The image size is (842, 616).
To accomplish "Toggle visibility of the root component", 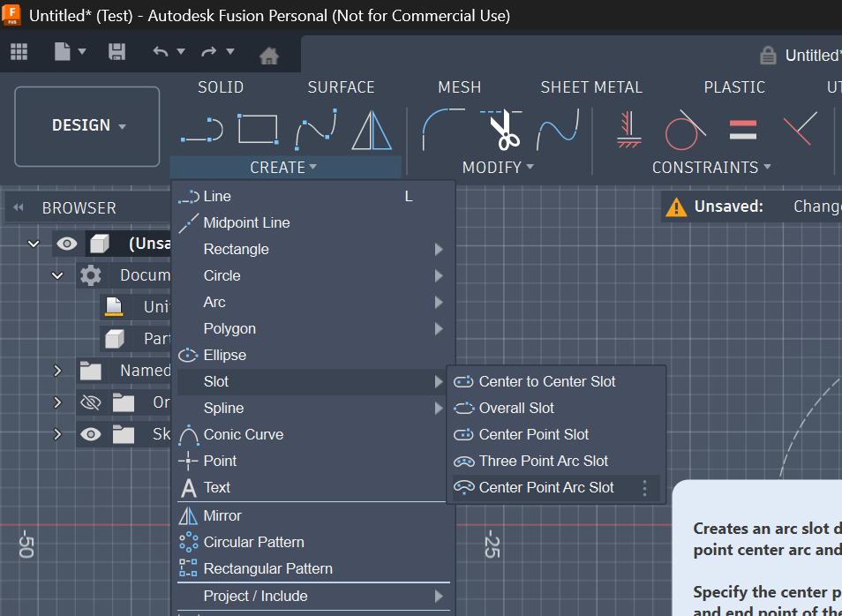I will [67, 244].
